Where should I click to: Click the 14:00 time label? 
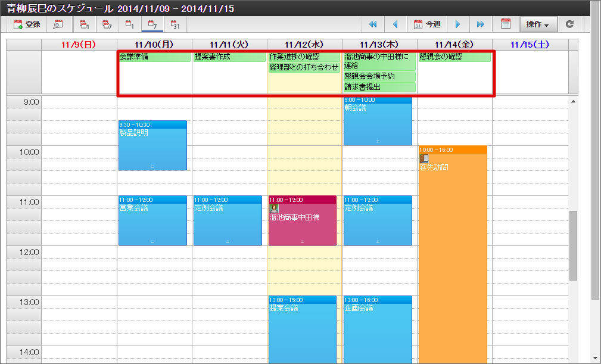tap(29, 352)
